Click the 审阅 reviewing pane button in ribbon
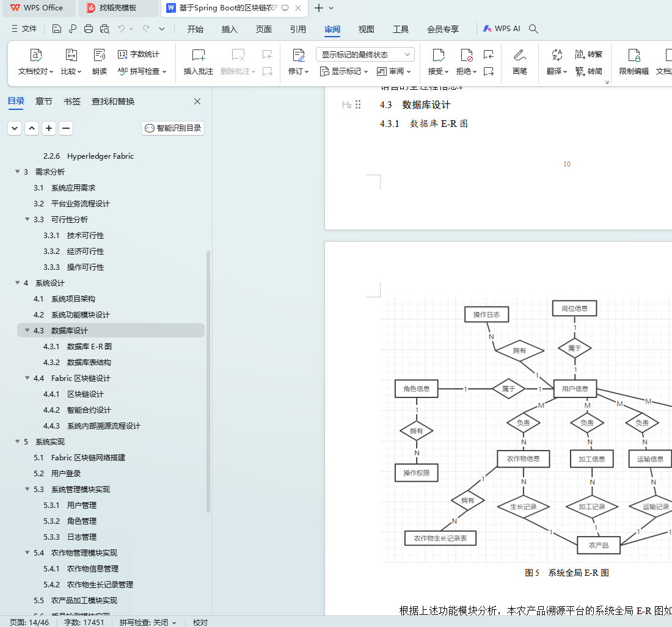The width and height of the screenshot is (672, 627). click(x=393, y=71)
